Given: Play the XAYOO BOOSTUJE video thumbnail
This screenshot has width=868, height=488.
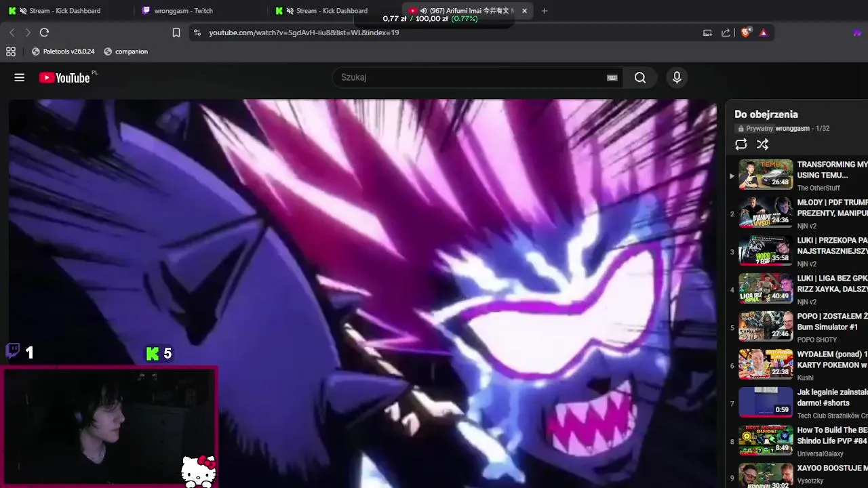Looking at the screenshot, I should click(766, 475).
